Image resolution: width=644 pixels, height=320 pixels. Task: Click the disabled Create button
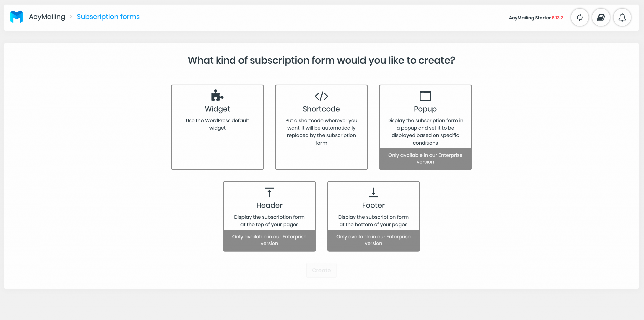[321, 270]
